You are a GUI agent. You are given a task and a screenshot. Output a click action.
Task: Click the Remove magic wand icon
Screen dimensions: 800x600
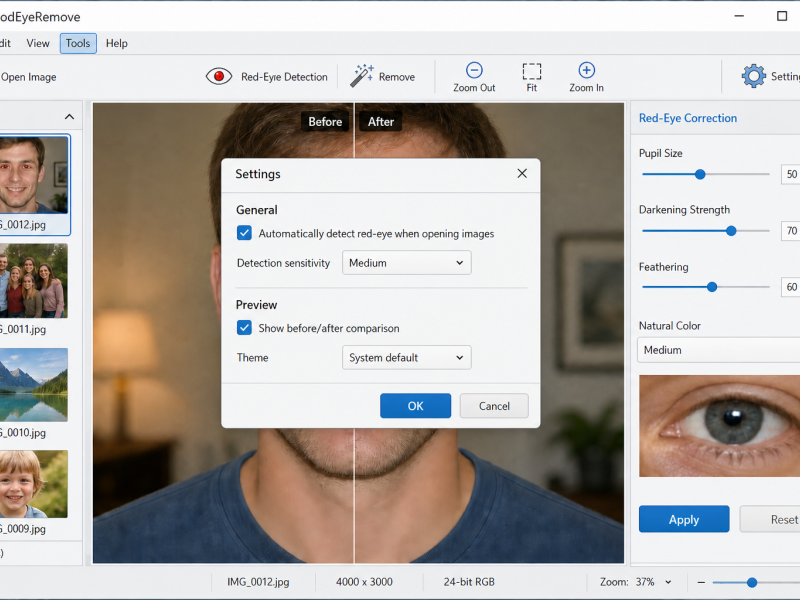coord(362,76)
